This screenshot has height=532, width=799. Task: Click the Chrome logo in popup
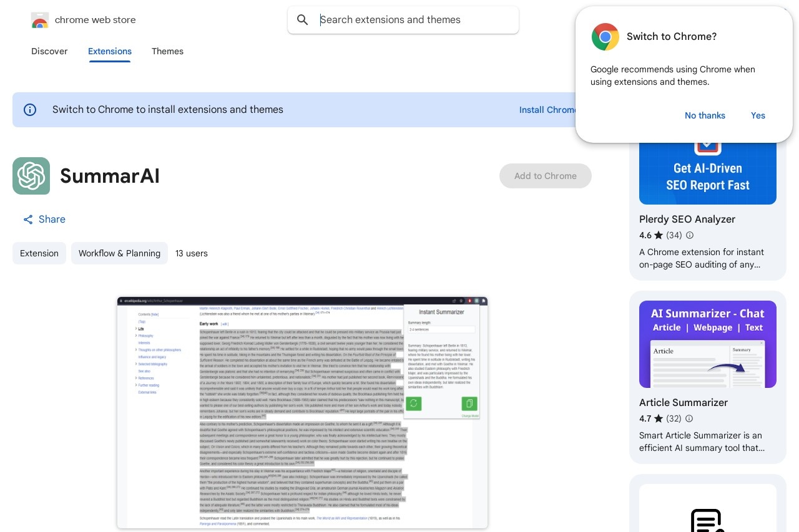605,37
